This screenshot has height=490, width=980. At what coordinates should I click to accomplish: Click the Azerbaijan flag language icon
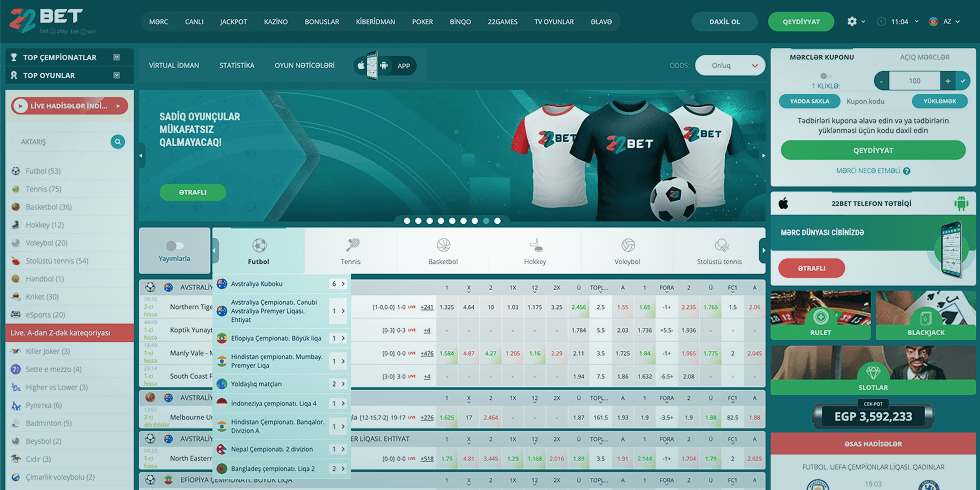click(x=934, y=21)
